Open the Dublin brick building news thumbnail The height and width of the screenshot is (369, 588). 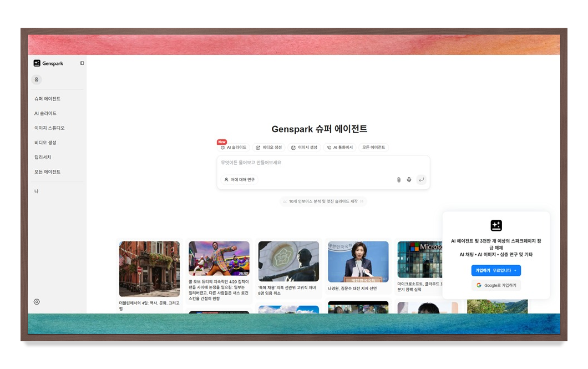[x=149, y=269]
